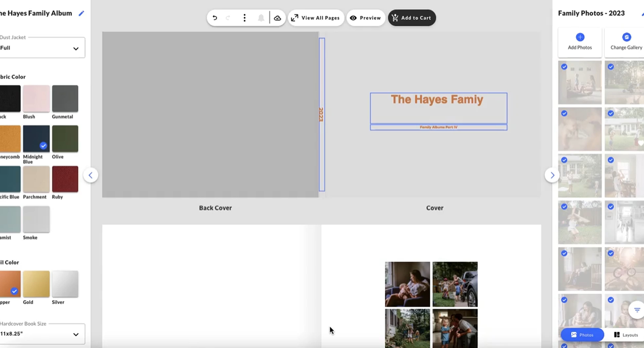The height and width of the screenshot is (348, 644).
Task: Click the pencil edit album title icon
Action: [x=81, y=14]
